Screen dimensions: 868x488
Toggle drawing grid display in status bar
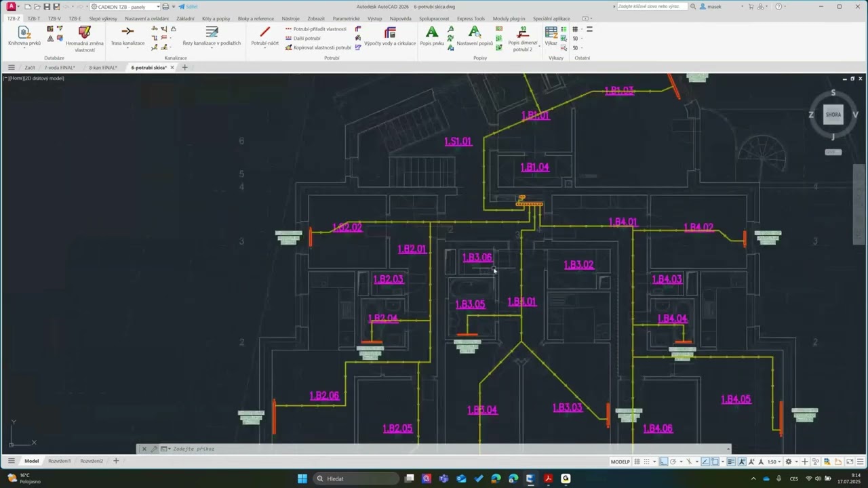coord(637,462)
